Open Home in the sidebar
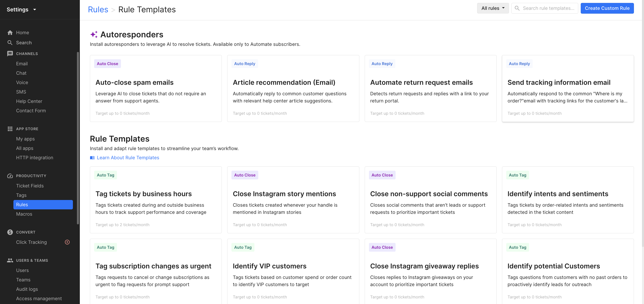This screenshot has height=304, width=644. pyautogui.click(x=23, y=33)
